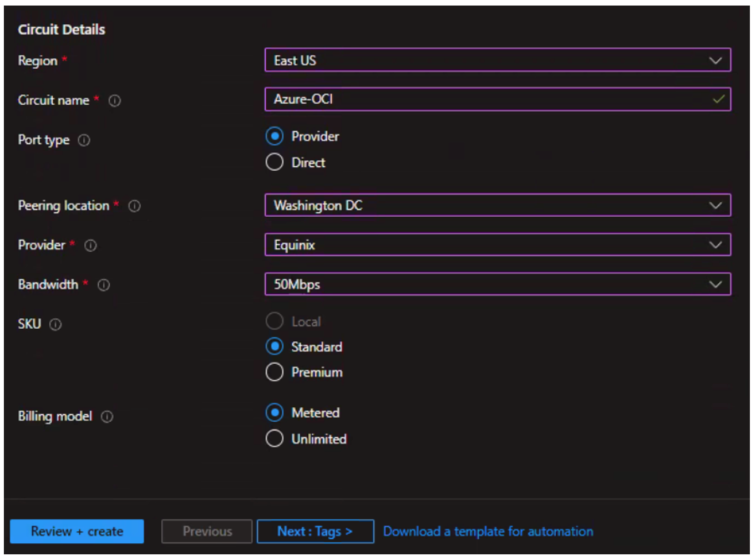Click info icon next to Billing model
756x556 pixels.
(x=107, y=417)
